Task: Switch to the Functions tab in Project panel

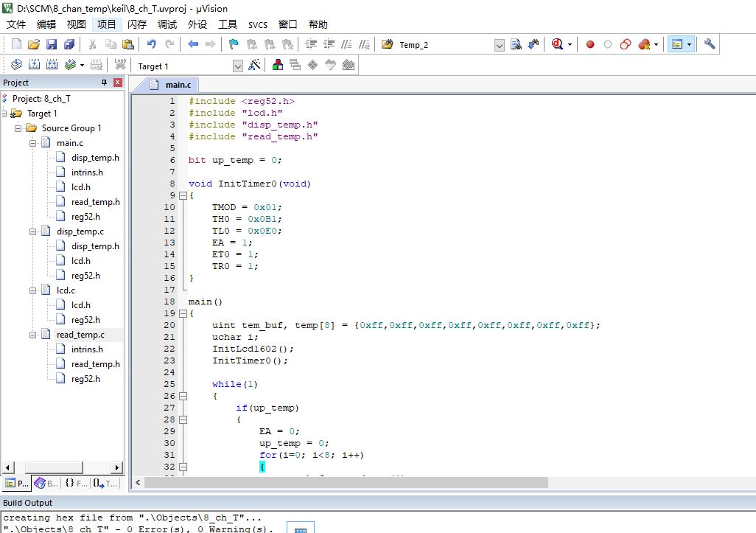Action: (x=77, y=483)
